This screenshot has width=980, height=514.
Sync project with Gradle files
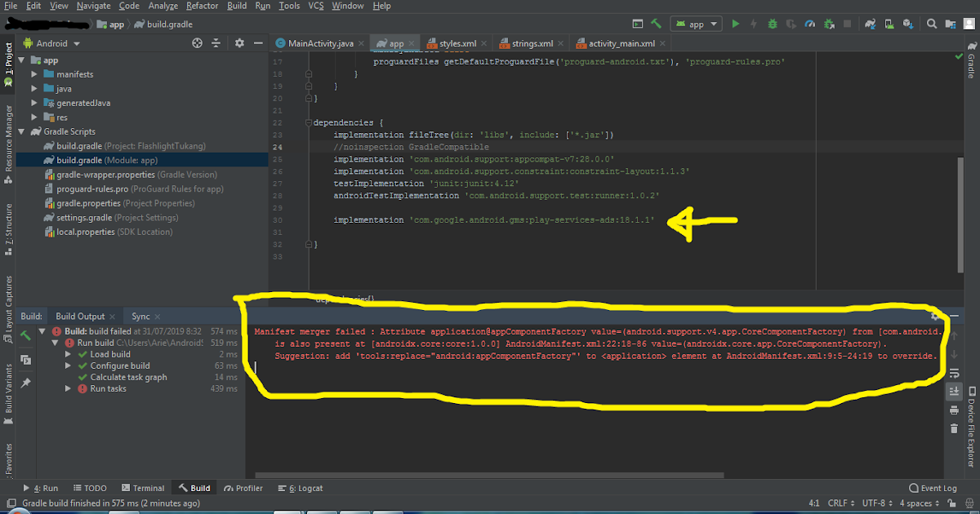tap(870, 24)
